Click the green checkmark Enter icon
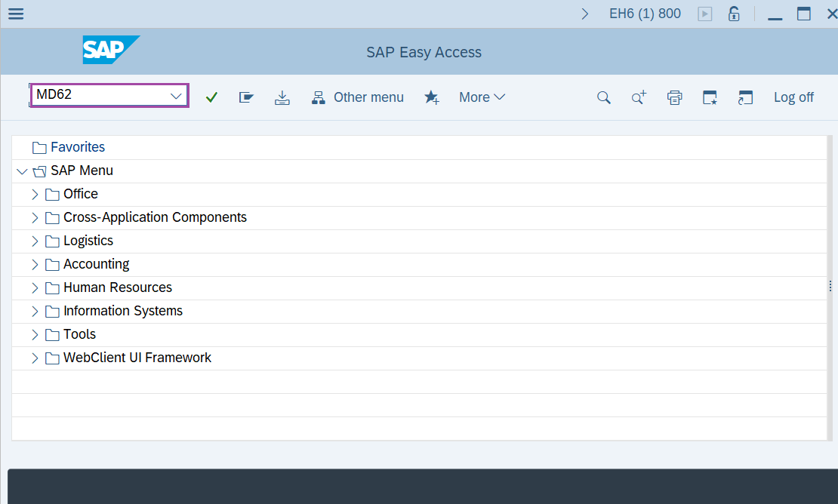The image size is (838, 504). tap(211, 97)
